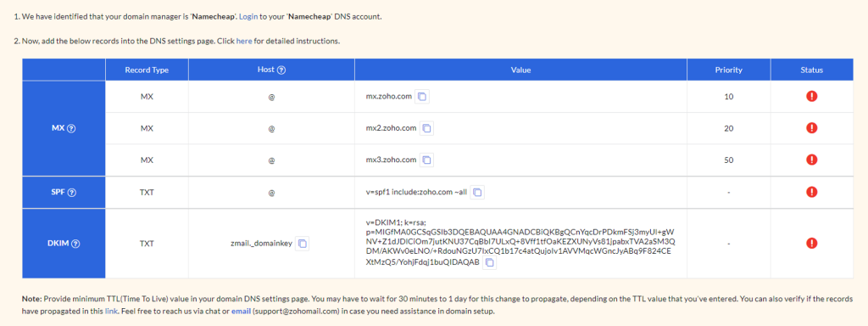
Task: Click the mx.zoho.com value text
Action: pos(386,97)
